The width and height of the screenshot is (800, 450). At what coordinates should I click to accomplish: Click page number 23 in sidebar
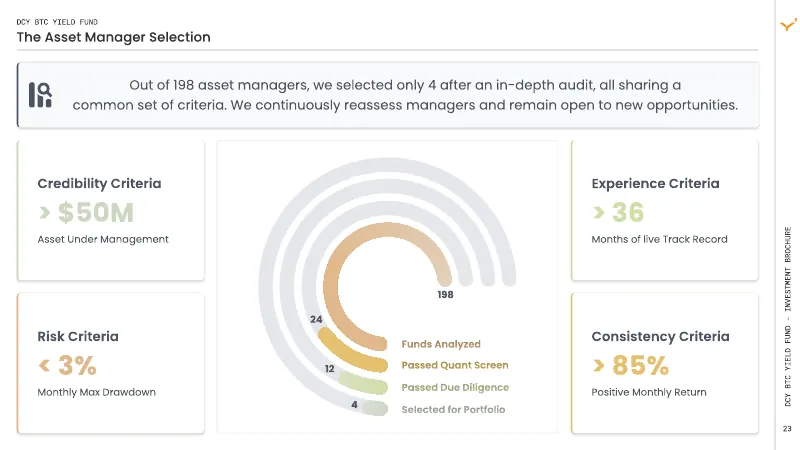click(787, 429)
